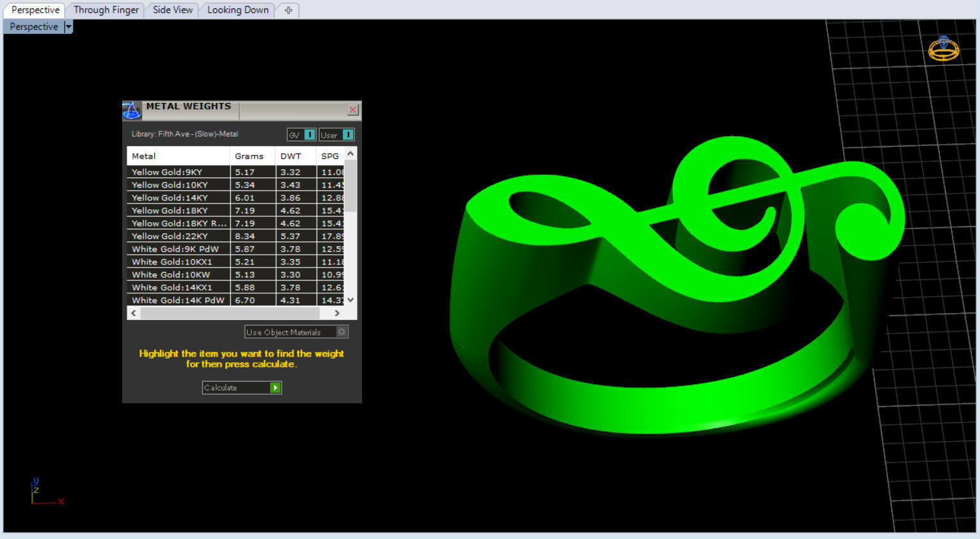Click the 6.70 grams value
The width and height of the screenshot is (980, 539).
pos(244,300)
